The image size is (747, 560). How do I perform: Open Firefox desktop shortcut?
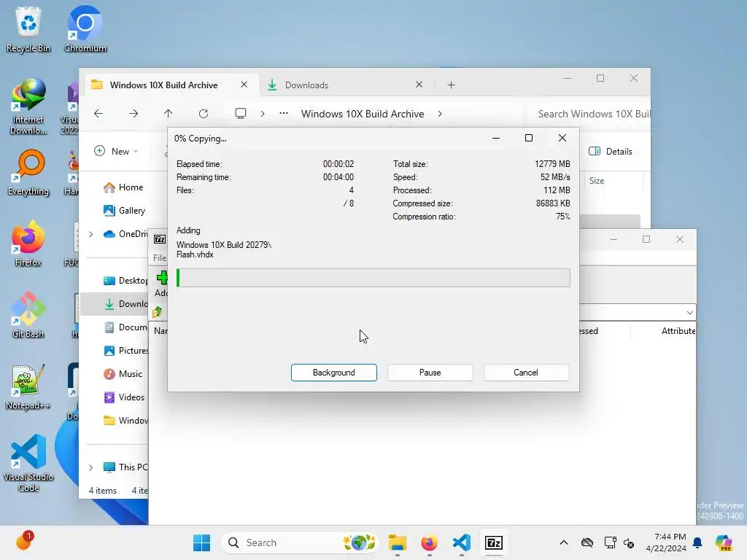tap(28, 244)
